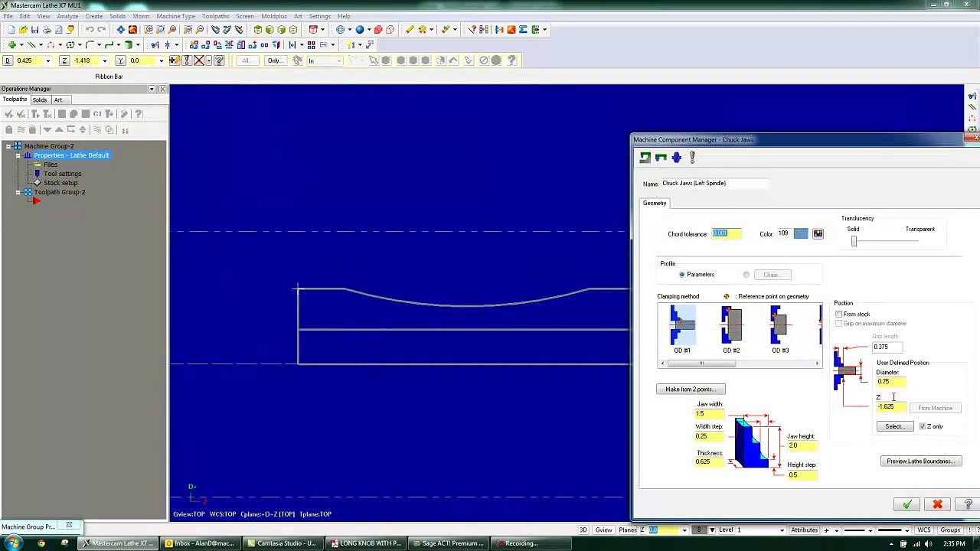Screen dimensions: 980x551
Task: Click the From Machine button
Action: [x=935, y=408]
